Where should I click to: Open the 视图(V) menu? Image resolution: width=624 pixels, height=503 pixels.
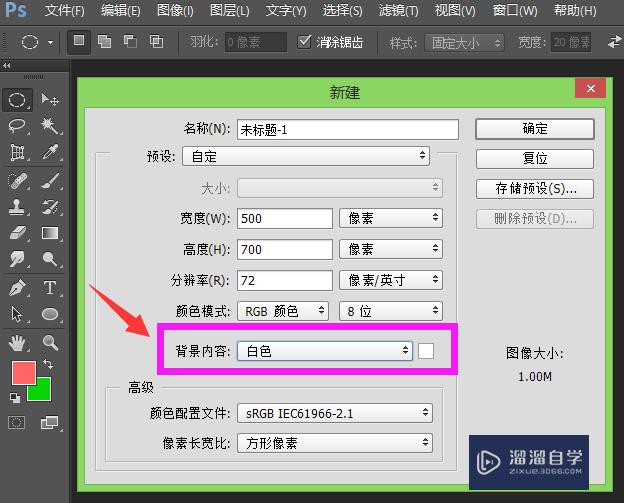[x=455, y=10]
